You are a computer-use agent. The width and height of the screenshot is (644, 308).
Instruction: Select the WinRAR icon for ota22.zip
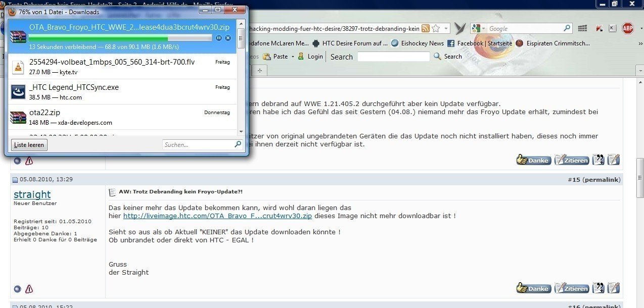point(18,117)
